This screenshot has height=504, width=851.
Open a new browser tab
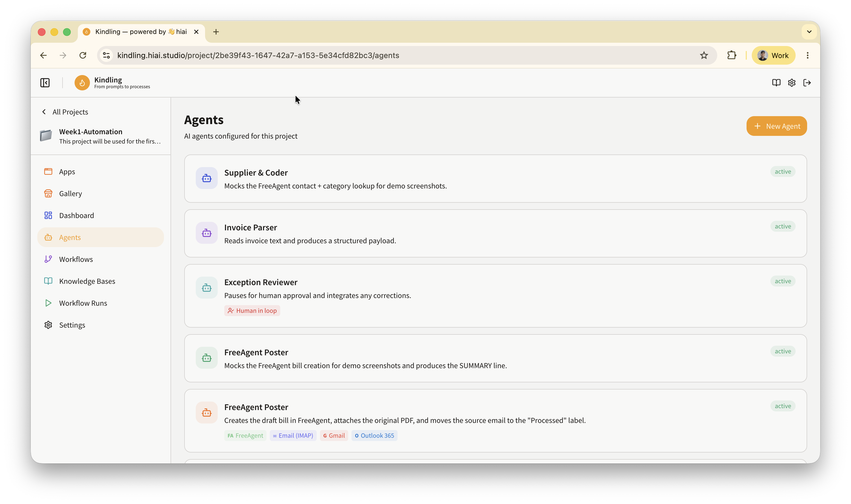point(216,32)
